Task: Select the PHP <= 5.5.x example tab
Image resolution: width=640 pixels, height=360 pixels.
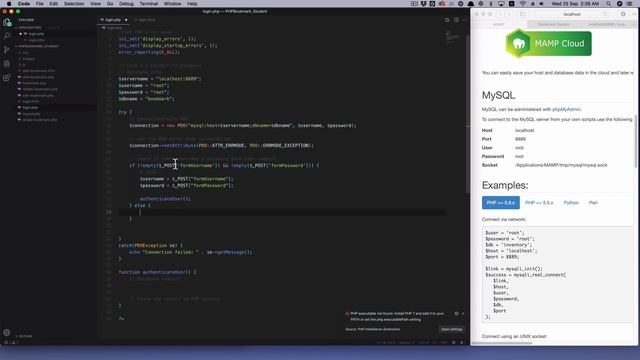Action: click(539, 202)
